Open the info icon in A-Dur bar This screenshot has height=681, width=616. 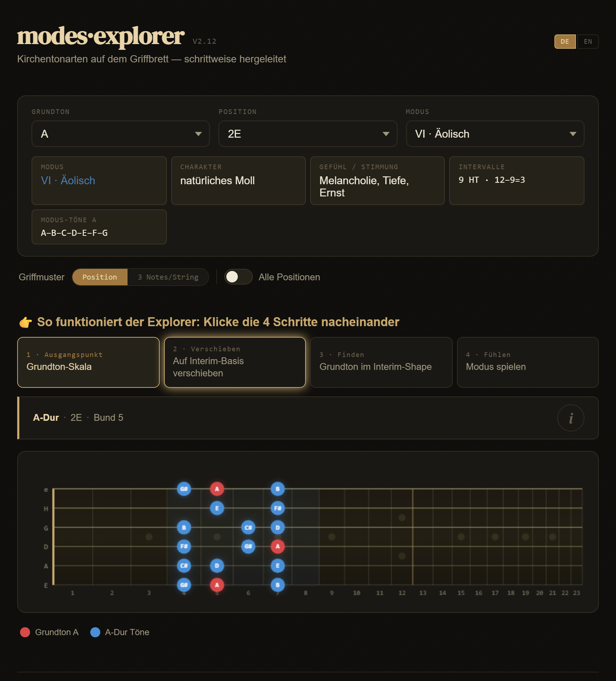pyautogui.click(x=571, y=418)
